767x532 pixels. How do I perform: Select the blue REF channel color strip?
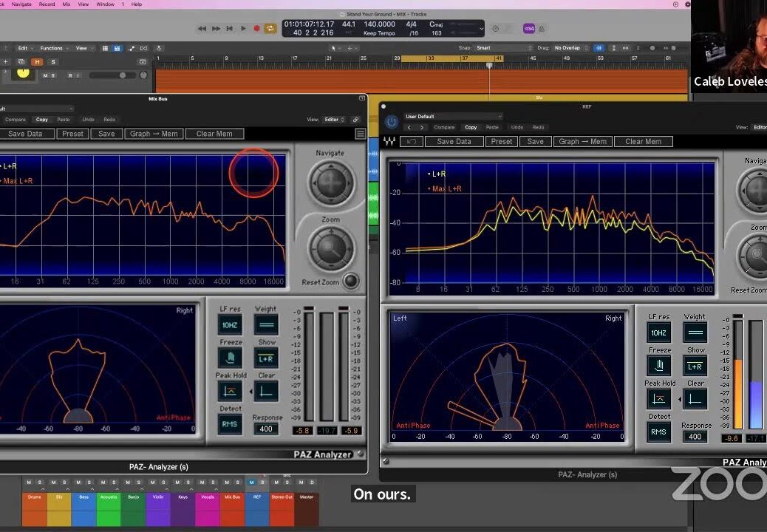click(256, 508)
